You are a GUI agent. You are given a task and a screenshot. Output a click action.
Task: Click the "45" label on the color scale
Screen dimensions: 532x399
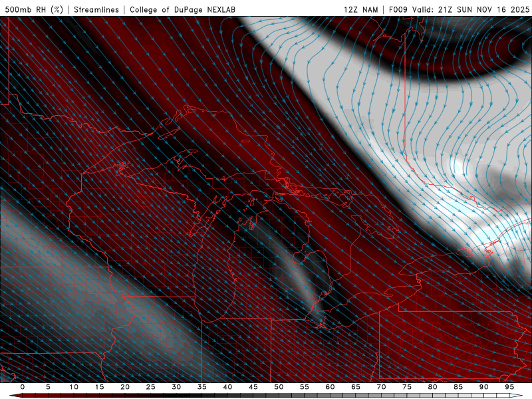[x=253, y=387]
